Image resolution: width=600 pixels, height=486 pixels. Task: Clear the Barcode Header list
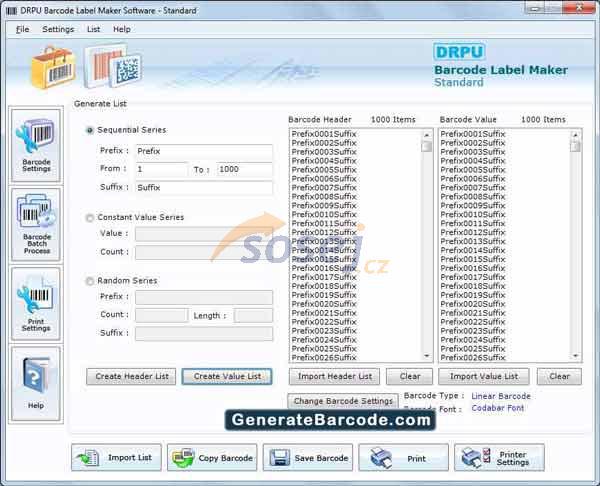[409, 377]
